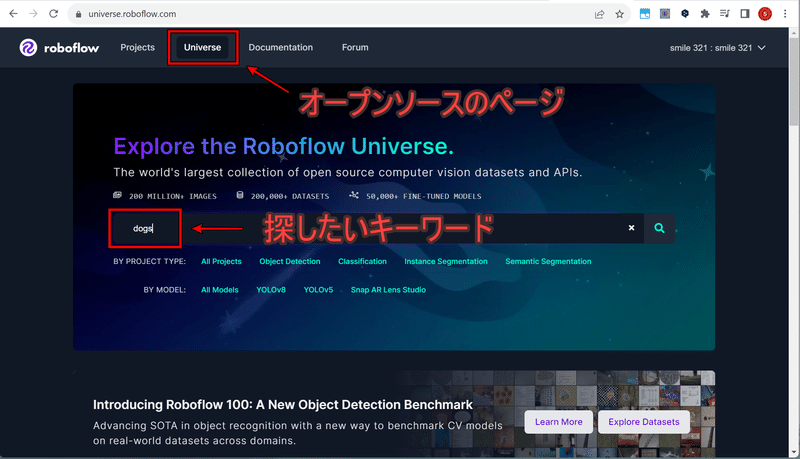Filter by Classification projects
The image size is (800, 459).
[x=362, y=261]
